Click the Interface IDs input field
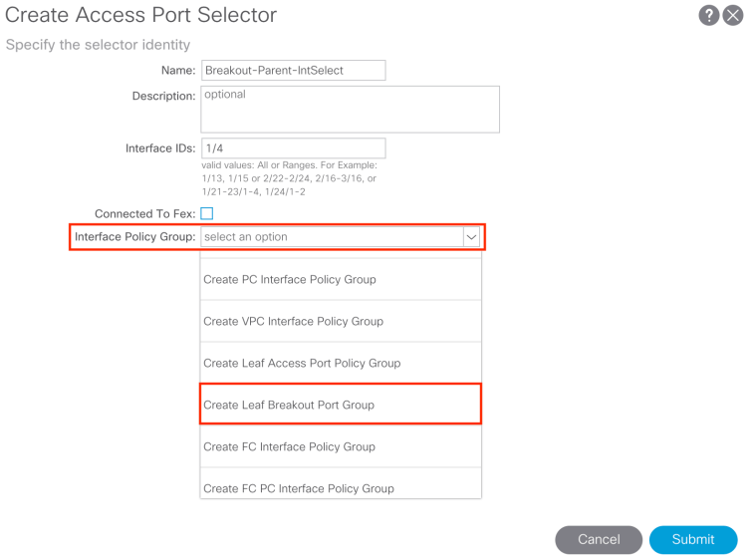This screenshot has width=752, height=560. click(x=293, y=148)
